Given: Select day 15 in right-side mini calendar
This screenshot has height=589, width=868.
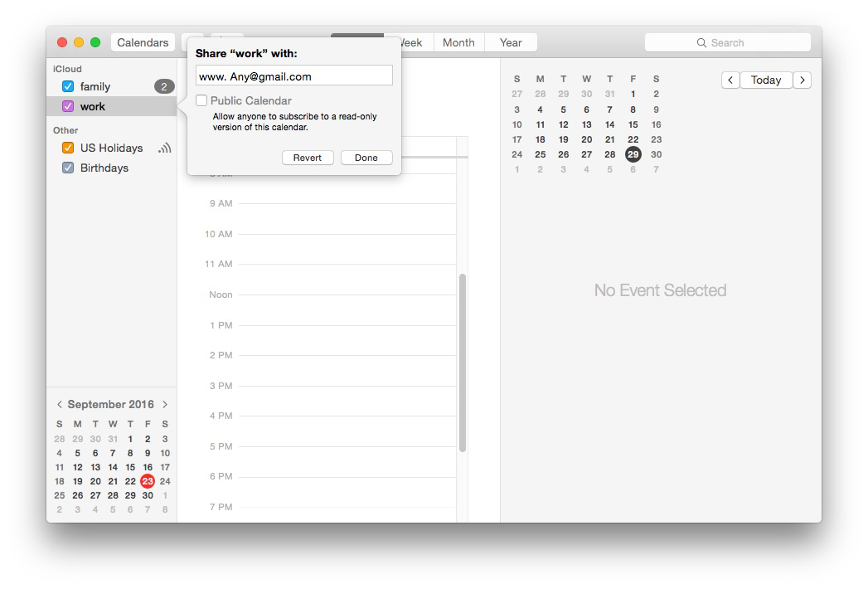Looking at the screenshot, I should click(633, 124).
